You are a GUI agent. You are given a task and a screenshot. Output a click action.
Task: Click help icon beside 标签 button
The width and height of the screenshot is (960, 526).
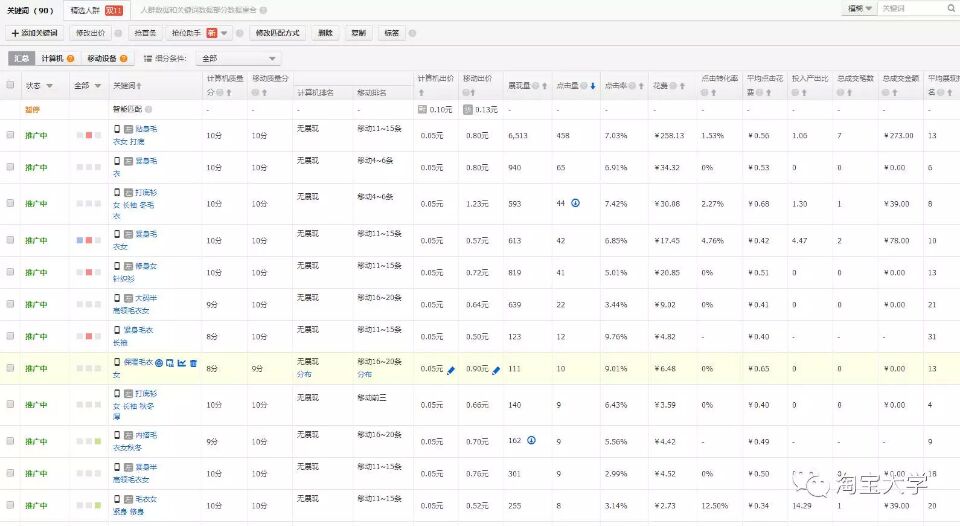click(412, 33)
